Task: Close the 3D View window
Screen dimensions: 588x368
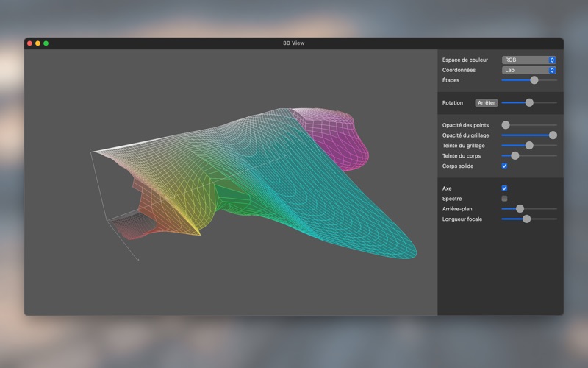Action: 29,43
